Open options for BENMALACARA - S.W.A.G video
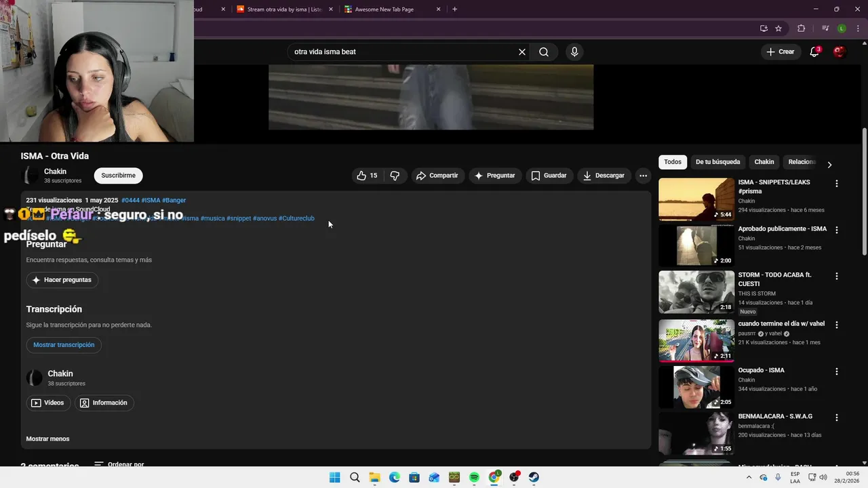868x488 pixels. 837,418
